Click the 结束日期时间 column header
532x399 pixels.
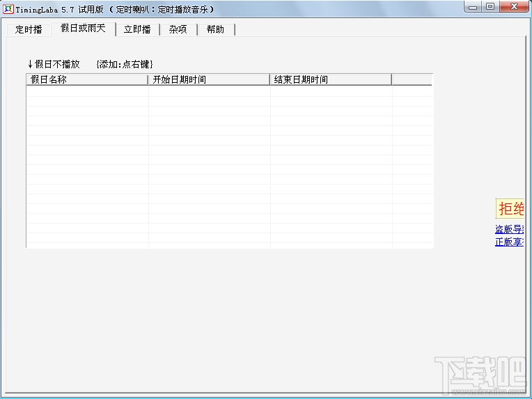(x=331, y=80)
